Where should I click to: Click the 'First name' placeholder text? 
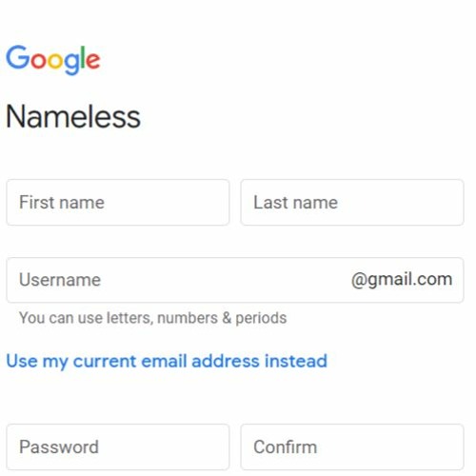coord(62,202)
